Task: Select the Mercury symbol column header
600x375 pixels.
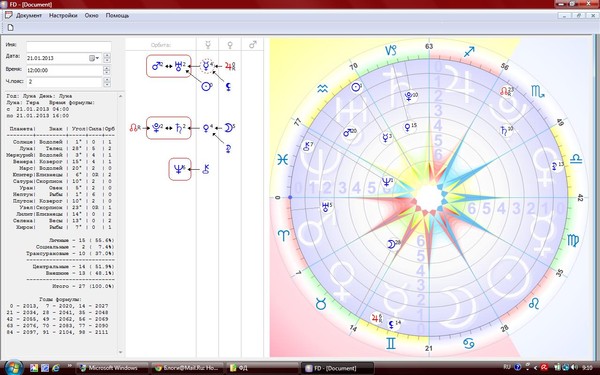Action: 208,45
